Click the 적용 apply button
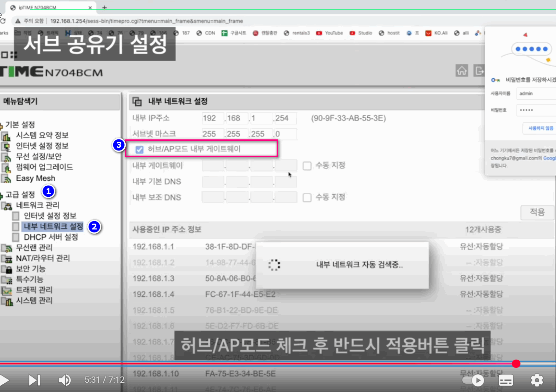Viewport: 556px width, 392px height. (537, 212)
